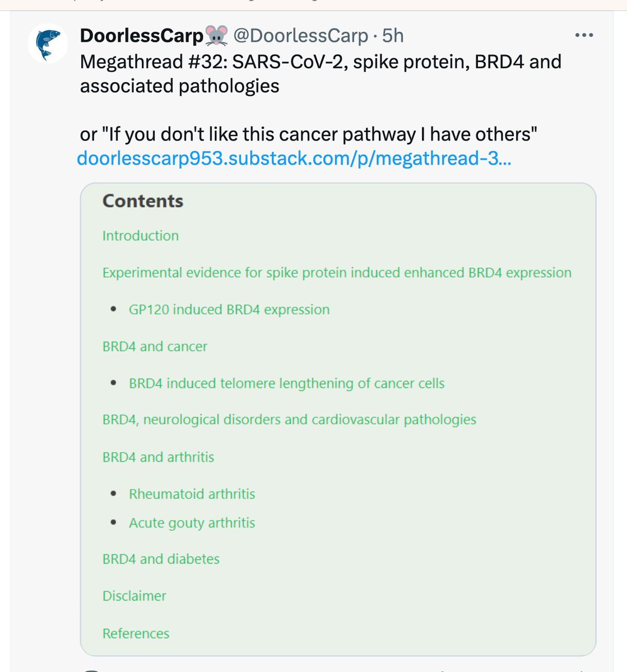Open 'BRD4, neurological disorders and cardiovascular pathologies'
Screen dimensions: 627x672
tap(289, 420)
